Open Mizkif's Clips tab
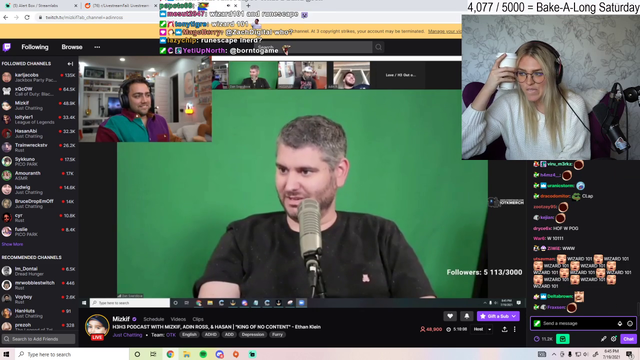This screenshot has height=360, width=640. pos(198,319)
